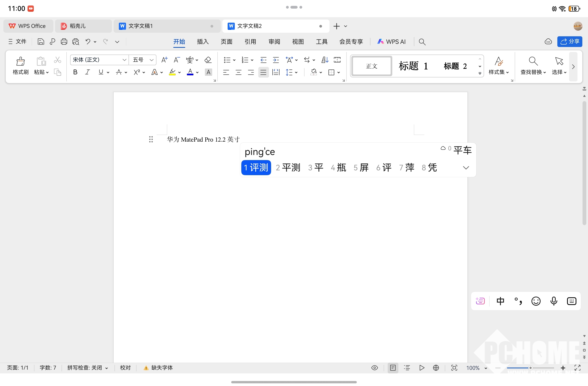Save the document with the save icon
The image size is (588, 386).
(x=41, y=42)
